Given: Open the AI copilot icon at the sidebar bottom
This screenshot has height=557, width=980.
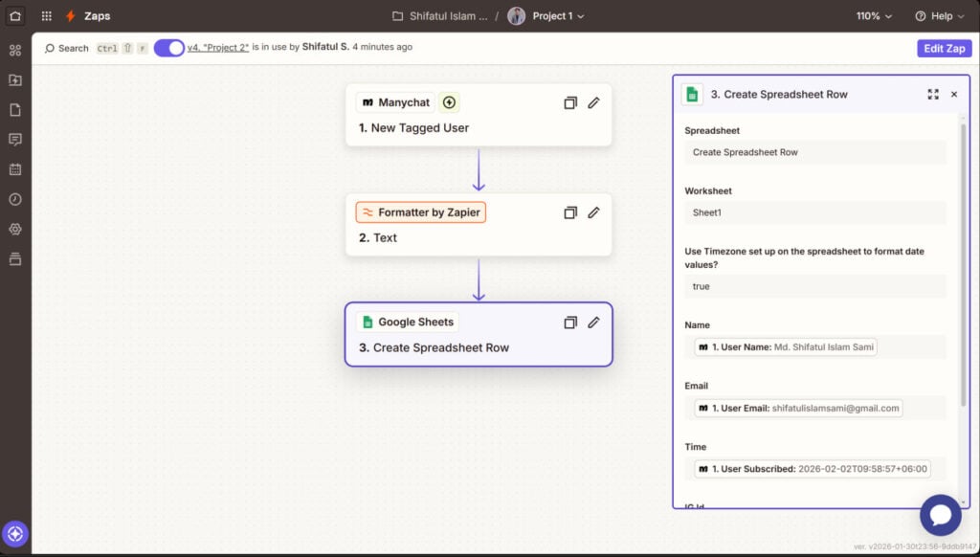Looking at the screenshot, I should (15, 534).
